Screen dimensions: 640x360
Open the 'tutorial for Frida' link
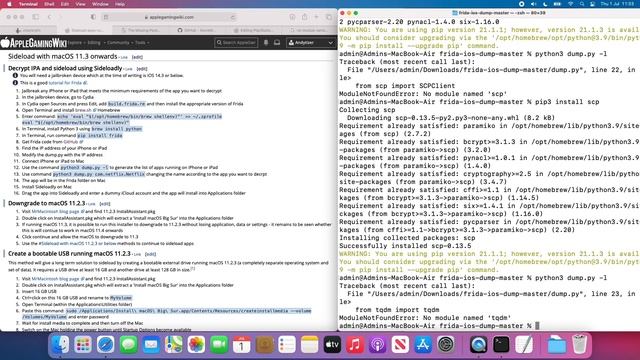[x=68, y=83]
